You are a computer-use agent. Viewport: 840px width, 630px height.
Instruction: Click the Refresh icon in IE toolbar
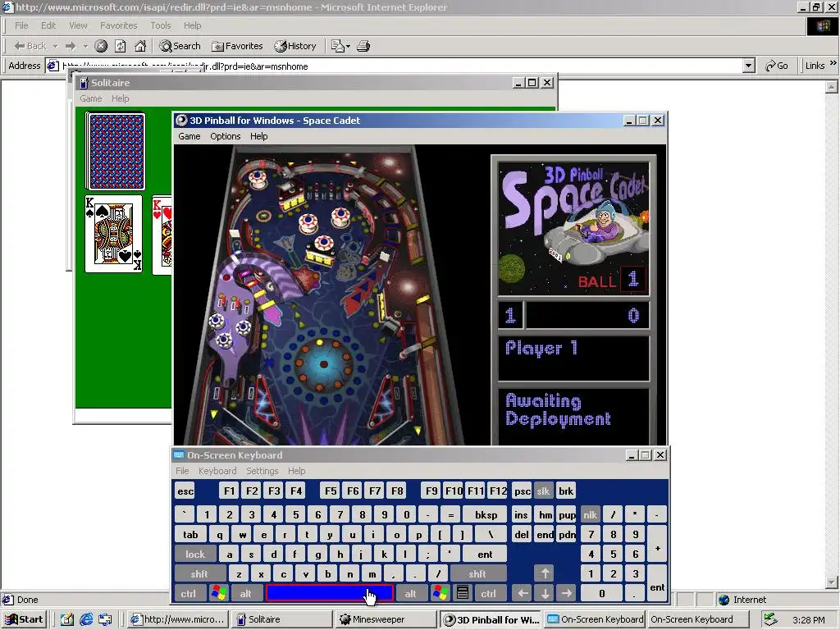(121, 46)
